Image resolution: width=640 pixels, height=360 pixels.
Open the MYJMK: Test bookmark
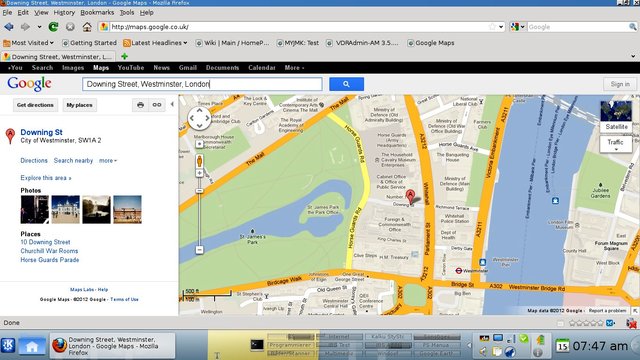(298, 43)
